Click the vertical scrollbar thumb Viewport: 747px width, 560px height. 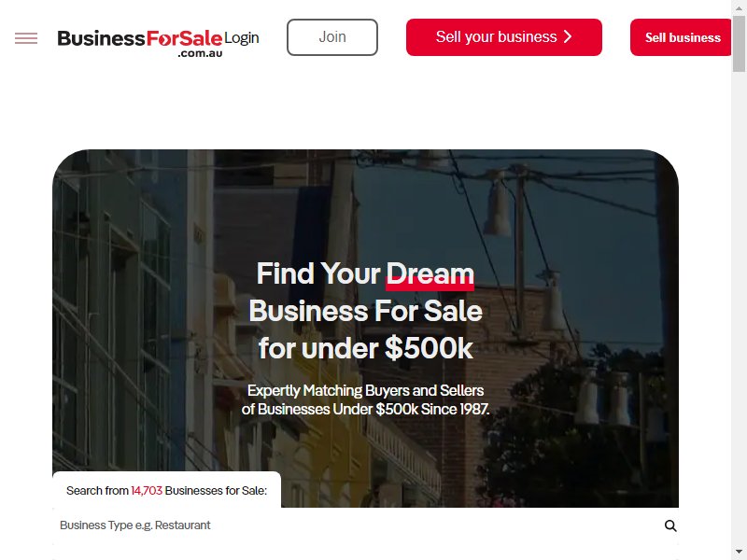(739, 43)
